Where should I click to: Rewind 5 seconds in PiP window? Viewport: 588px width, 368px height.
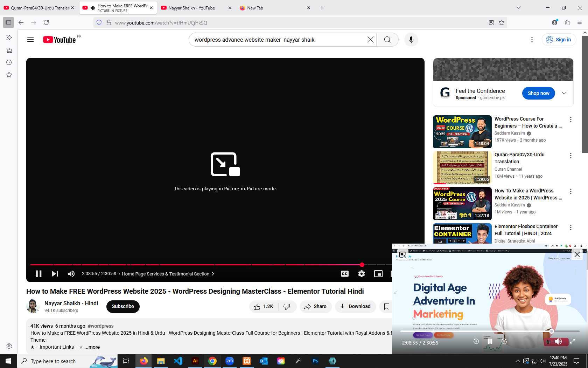click(476, 341)
